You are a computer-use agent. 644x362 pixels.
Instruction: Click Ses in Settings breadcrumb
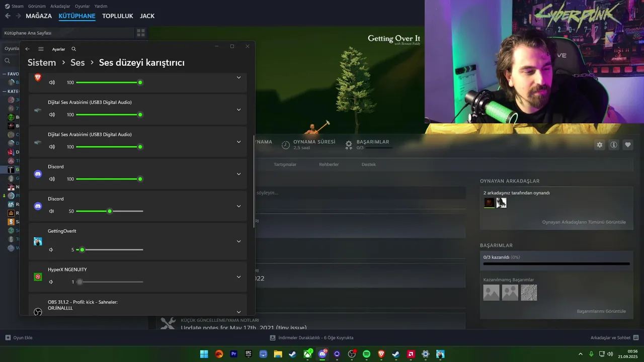coord(77,62)
